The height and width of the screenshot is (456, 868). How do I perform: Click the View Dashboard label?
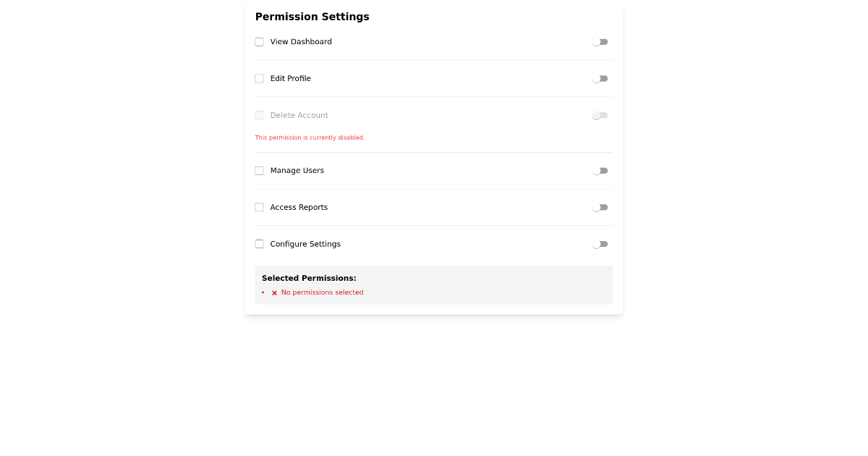click(301, 41)
